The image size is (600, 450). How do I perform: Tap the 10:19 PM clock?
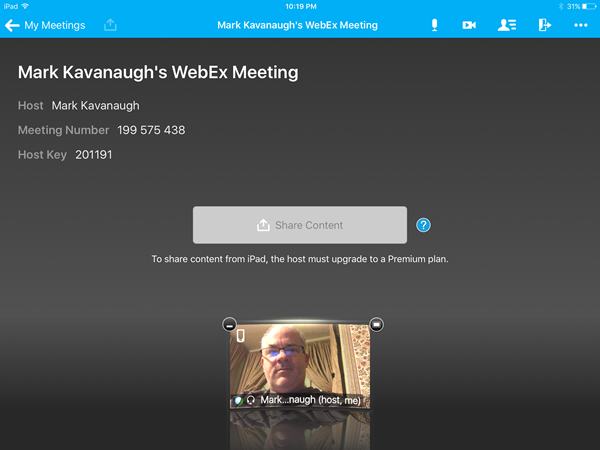click(x=301, y=7)
